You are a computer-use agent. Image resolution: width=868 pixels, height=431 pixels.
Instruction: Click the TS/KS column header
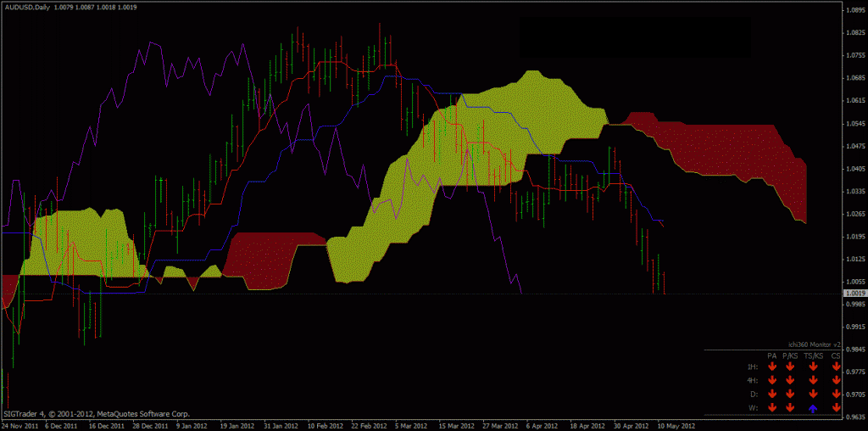[813, 356]
